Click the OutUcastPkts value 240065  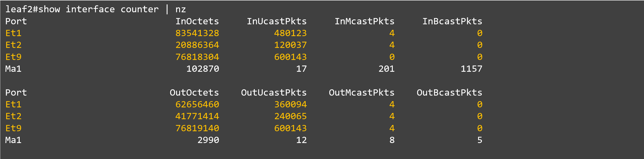pyautogui.click(x=290, y=116)
